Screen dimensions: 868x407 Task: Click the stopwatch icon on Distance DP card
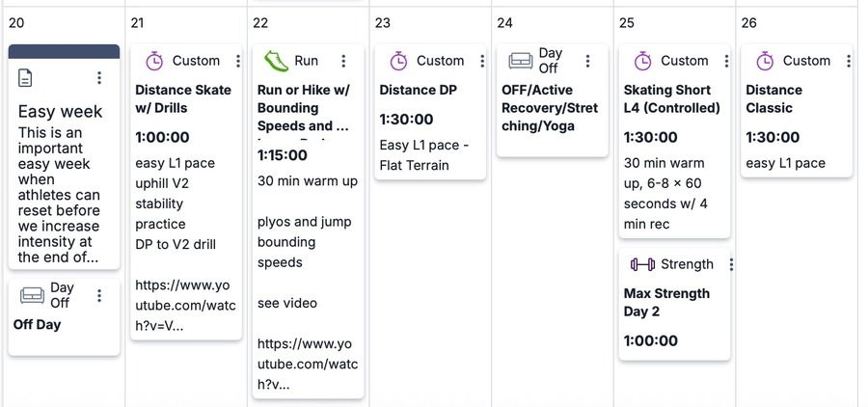pos(398,61)
